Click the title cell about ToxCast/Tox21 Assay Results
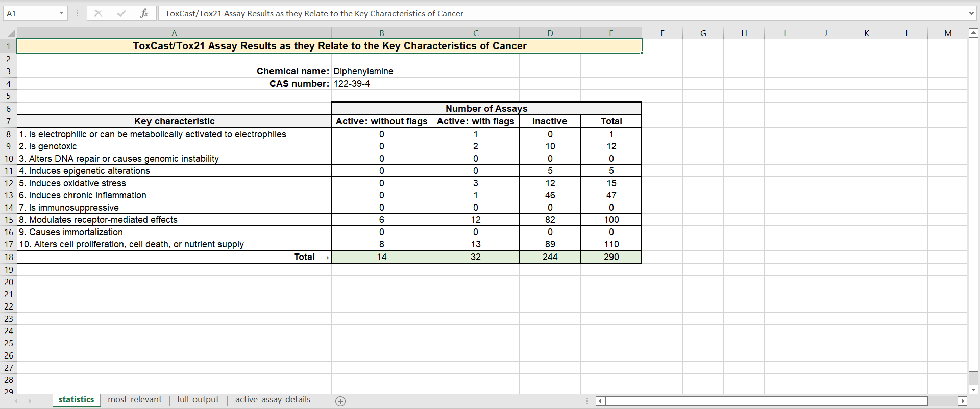Viewport: 980px width, 409px height. click(x=330, y=46)
